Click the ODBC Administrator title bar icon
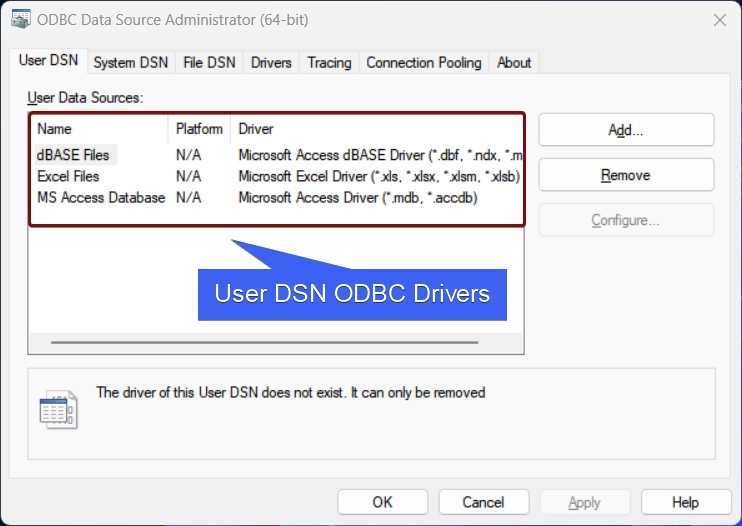Screen dimensions: 742x526 21,19
